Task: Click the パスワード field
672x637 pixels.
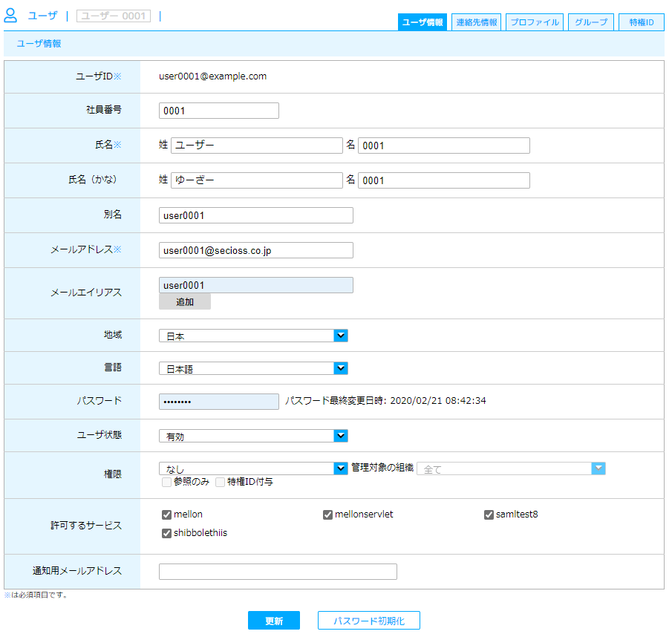Action: pyautogui.click(x=218, y=402)
